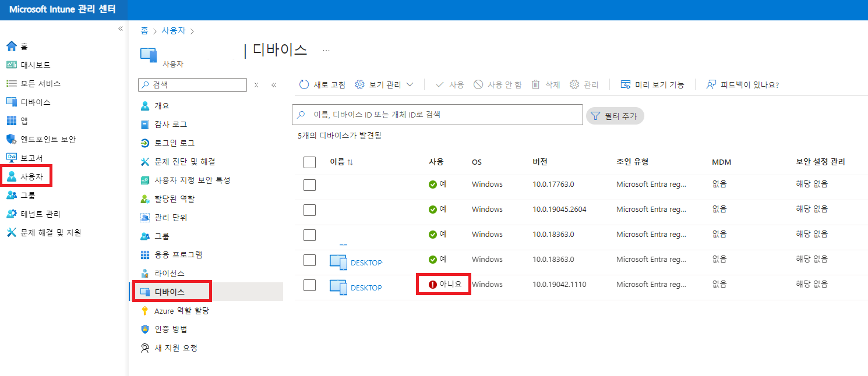Click the 삭제 toolbar button
Screen dimensions: 868x376
[x=546, y=85]
